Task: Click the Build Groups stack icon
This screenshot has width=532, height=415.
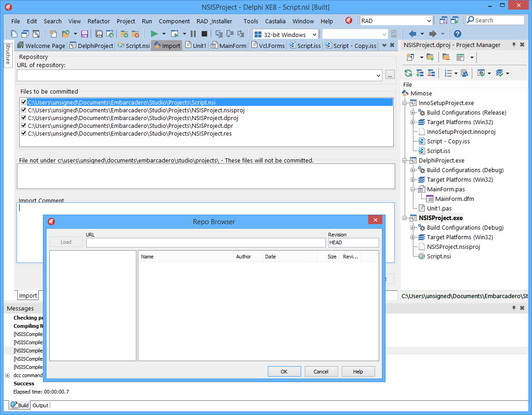Action: click(x=499, y=73)
